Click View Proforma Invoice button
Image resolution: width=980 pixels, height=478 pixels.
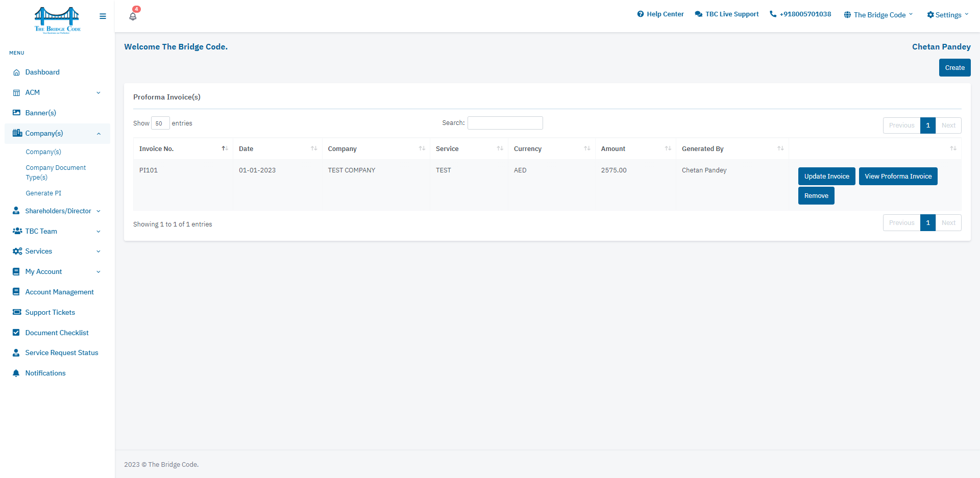pos(898,177)
